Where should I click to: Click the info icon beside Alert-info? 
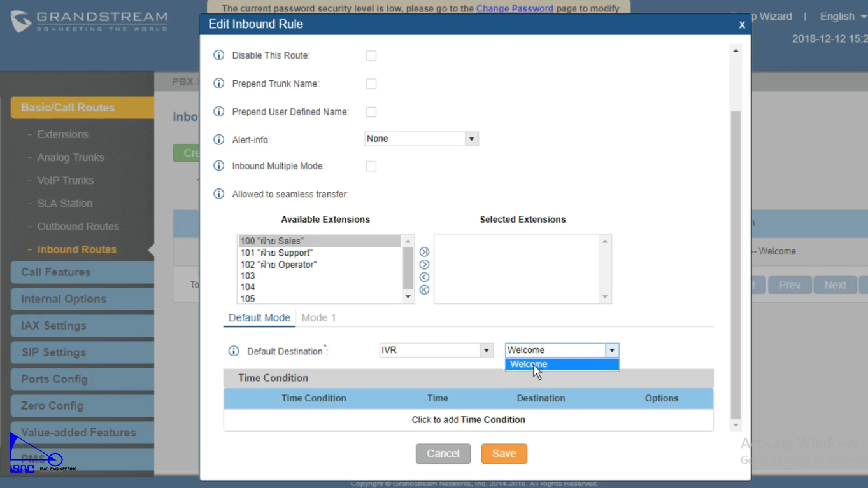click(x=218, y=139)
